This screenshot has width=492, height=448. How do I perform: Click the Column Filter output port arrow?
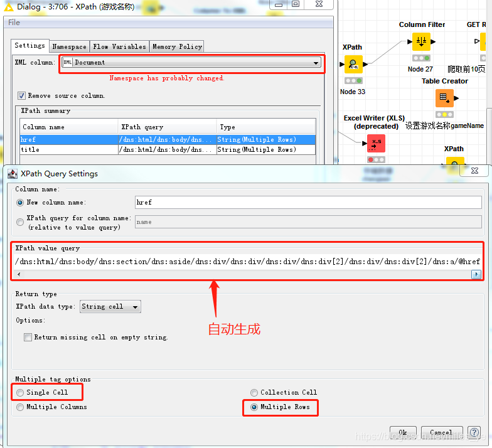pyautogui.click(x=433, y=41)
